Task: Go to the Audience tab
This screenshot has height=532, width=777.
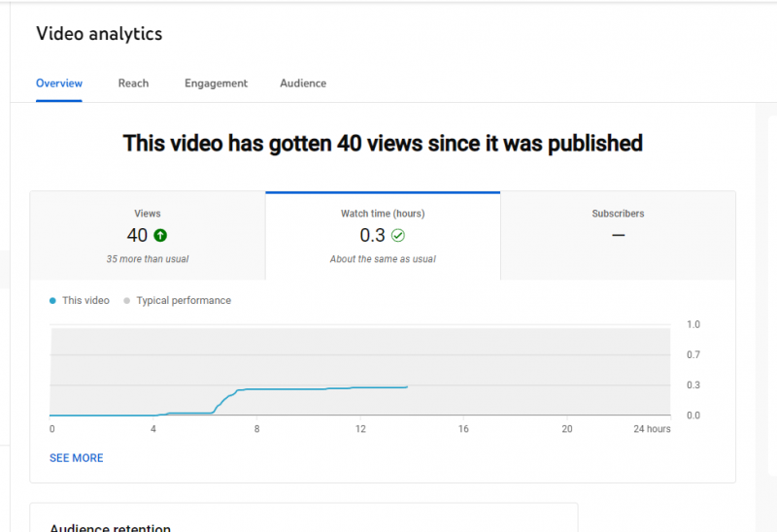Action: coord(303,83)
